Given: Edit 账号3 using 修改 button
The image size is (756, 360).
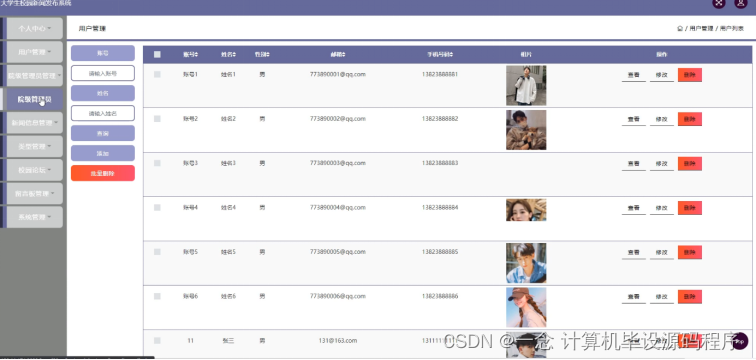Looking at the screenshot, I should pyautogui.click(x=662, y=163).
